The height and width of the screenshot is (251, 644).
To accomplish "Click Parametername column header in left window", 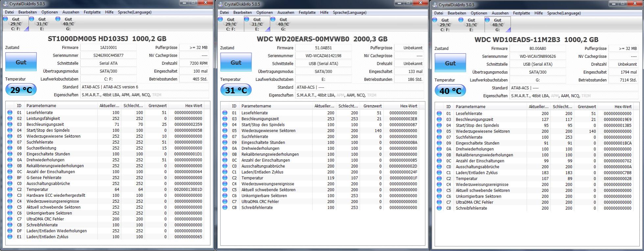I will tap(61, 106).
